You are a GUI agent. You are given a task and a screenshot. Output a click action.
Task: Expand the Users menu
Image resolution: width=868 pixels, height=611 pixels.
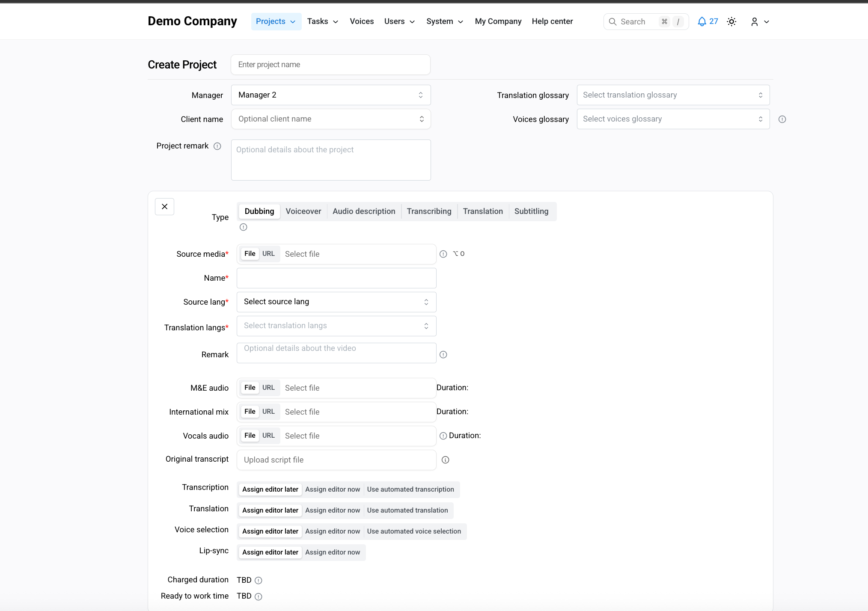coord(399,21)
